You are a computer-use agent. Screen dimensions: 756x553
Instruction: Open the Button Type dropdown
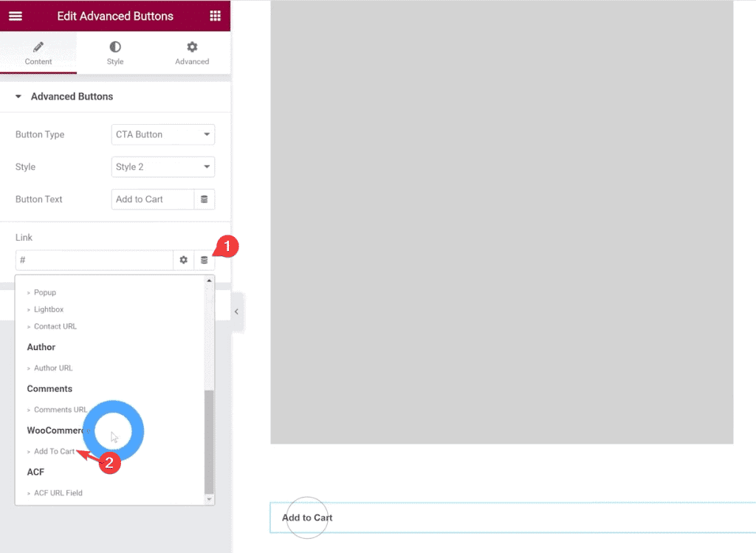tap(162, 134)
